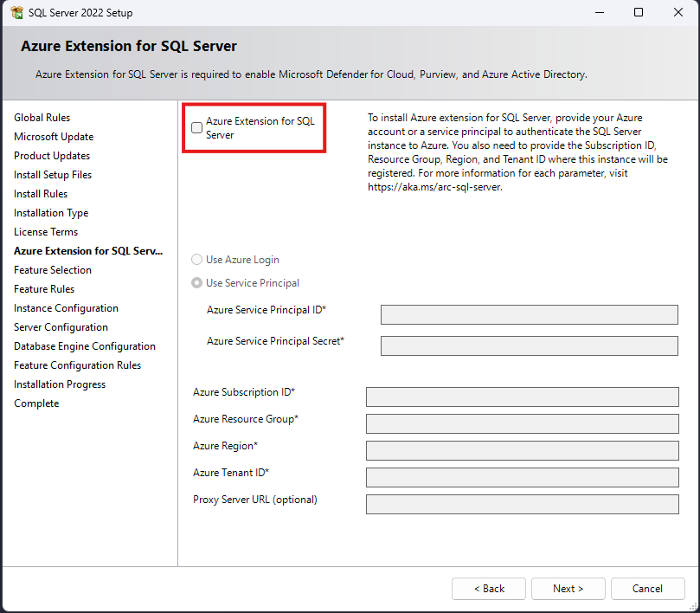Click the Azure Region input field
Image resolution: width=700 pixels, height=613 pixels.
coord(522,450)
